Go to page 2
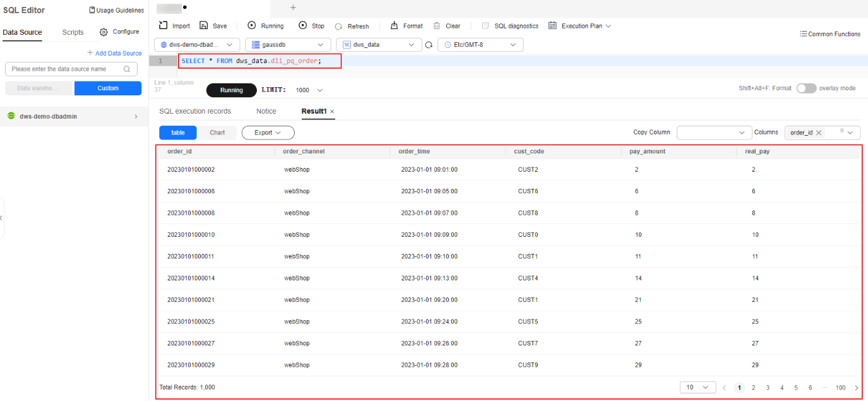The height and width of the screenshot is (401, 868). [754, 388]
